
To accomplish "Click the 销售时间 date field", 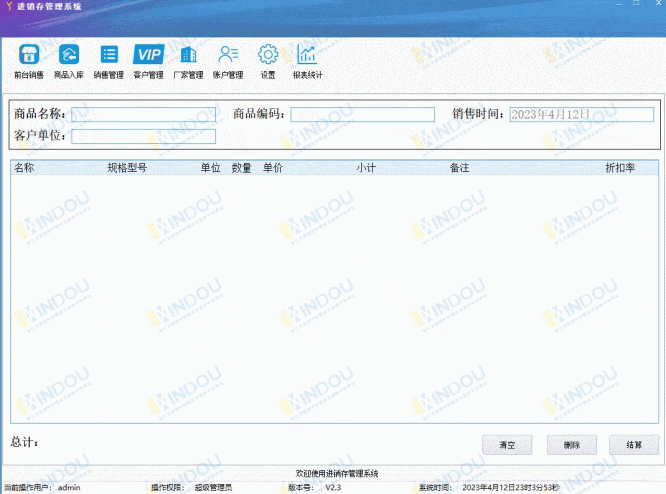I will pos(580,115).
